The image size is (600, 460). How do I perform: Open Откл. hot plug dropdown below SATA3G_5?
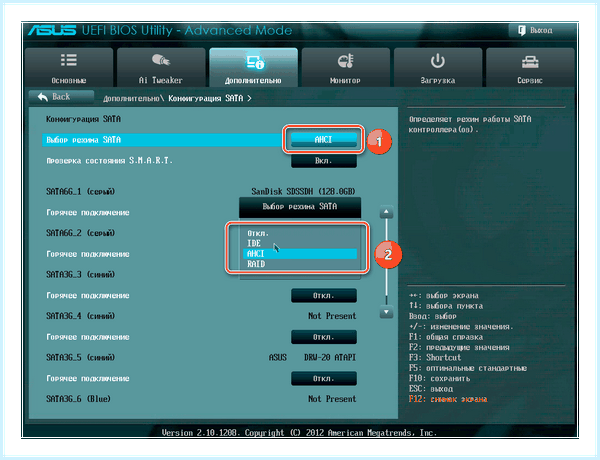[324, 378]
